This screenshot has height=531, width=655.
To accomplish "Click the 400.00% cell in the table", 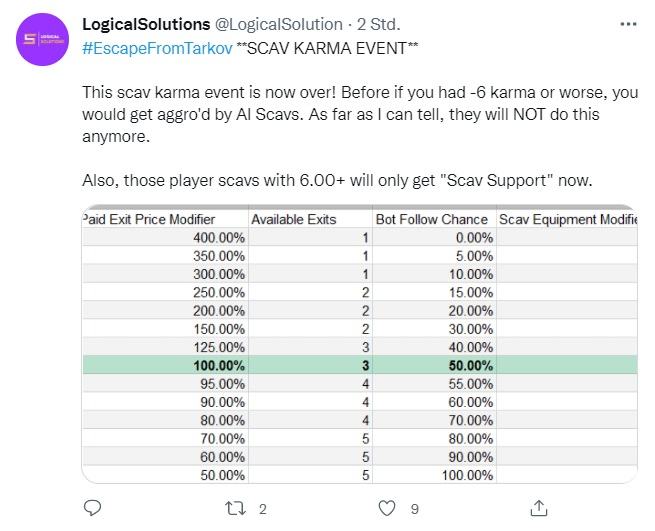I will (x=218, y=238).
